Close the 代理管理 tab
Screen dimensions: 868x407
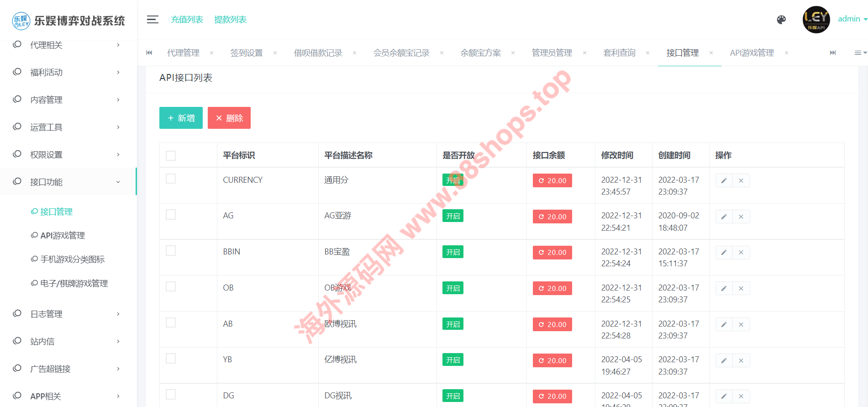tap(212, 53)
